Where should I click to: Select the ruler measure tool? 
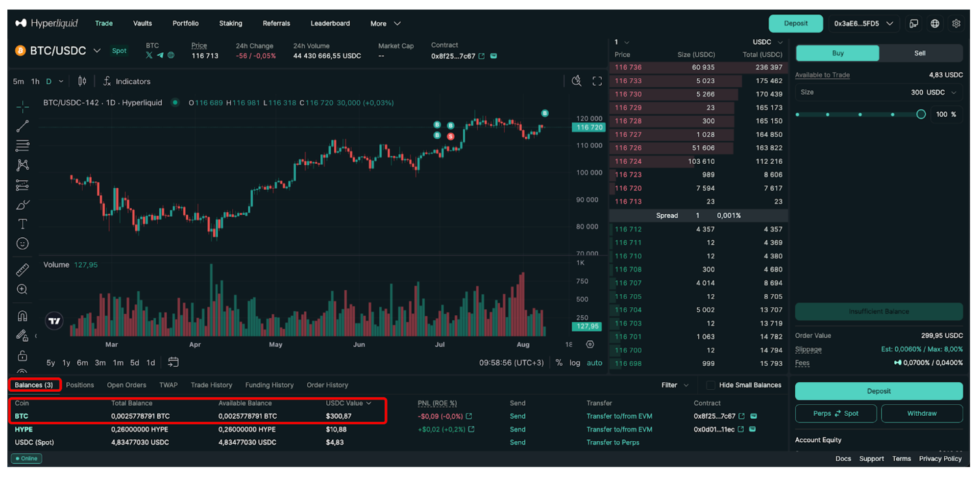tap(23, 270)
